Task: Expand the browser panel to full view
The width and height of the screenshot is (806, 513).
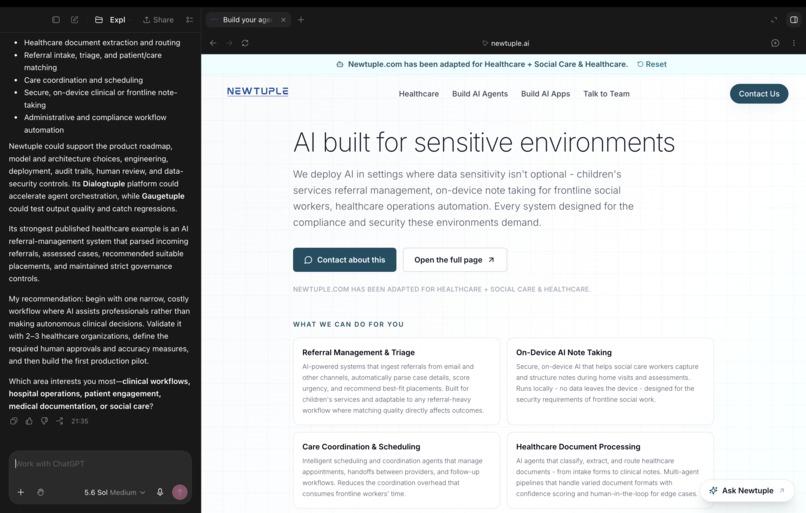Action: [774, 20]
